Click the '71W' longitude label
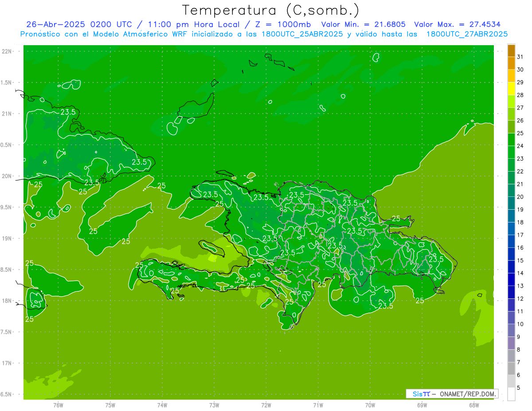This screenshot has width=532, height=411. (318, 405)
